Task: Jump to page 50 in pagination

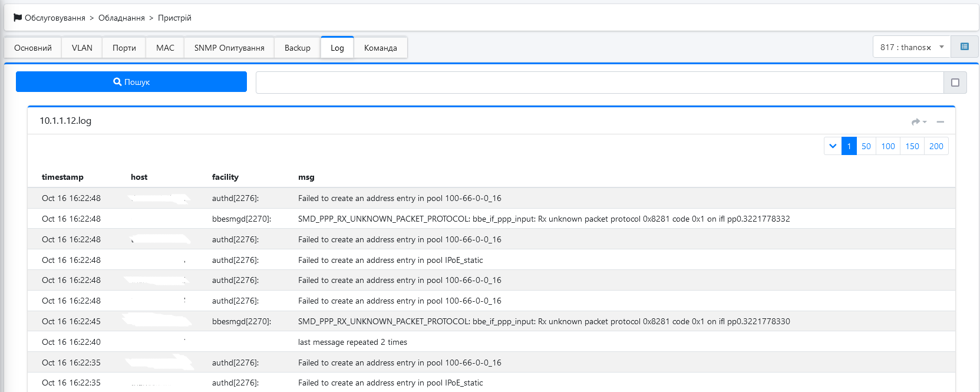Action: (866, 146)
